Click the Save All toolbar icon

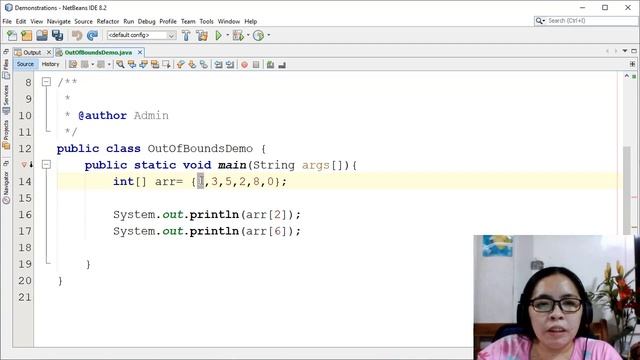[57, 36]
